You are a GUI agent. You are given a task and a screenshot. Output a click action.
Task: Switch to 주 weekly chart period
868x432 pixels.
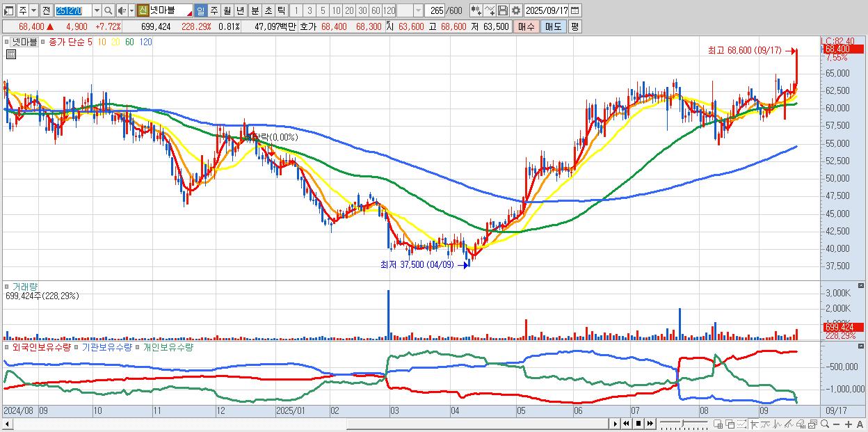tap(214, 10)
